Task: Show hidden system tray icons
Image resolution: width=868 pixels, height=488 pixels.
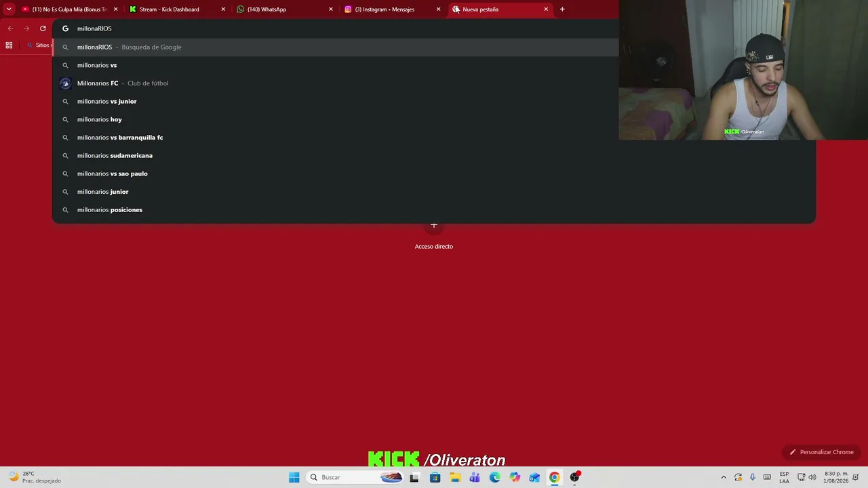Action: click(x=724, y=477)
